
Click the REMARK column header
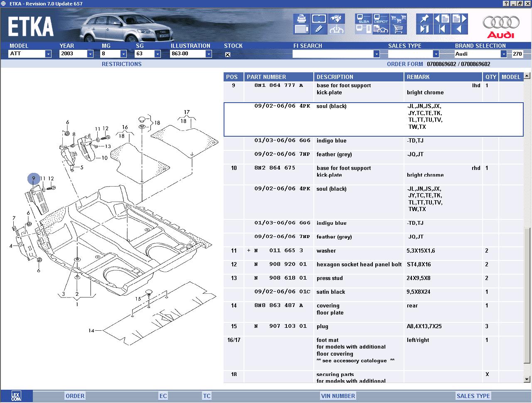[x=444, y=77]
